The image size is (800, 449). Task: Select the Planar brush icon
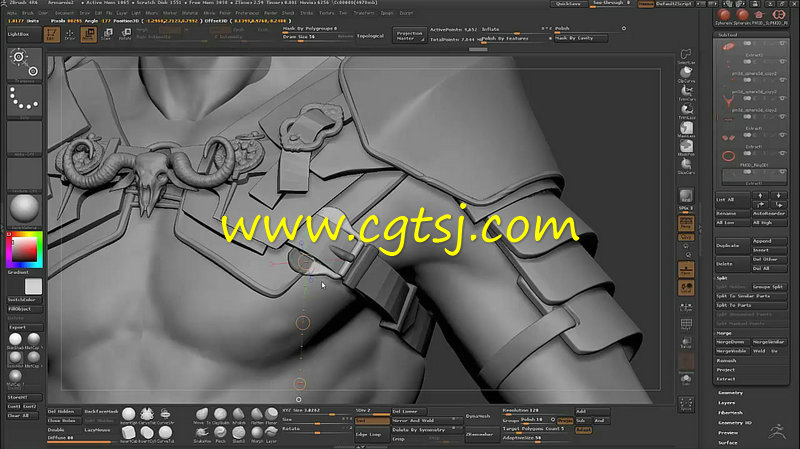point(272,415)
